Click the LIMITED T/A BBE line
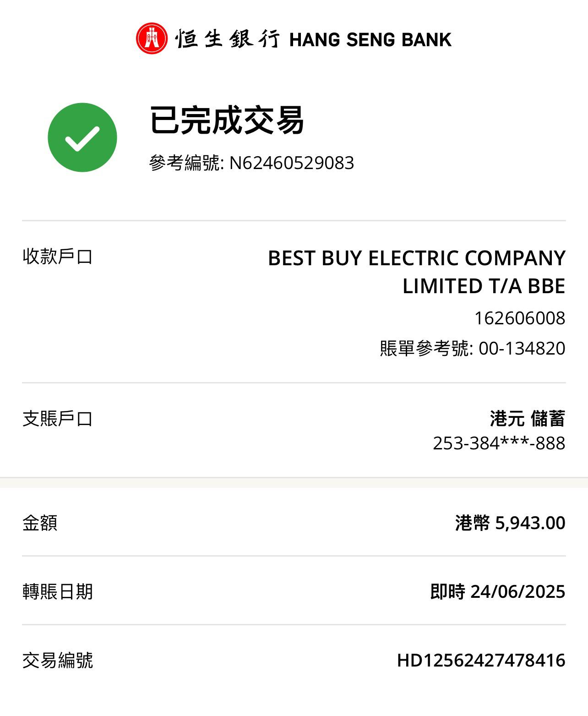 pos(484,286)
